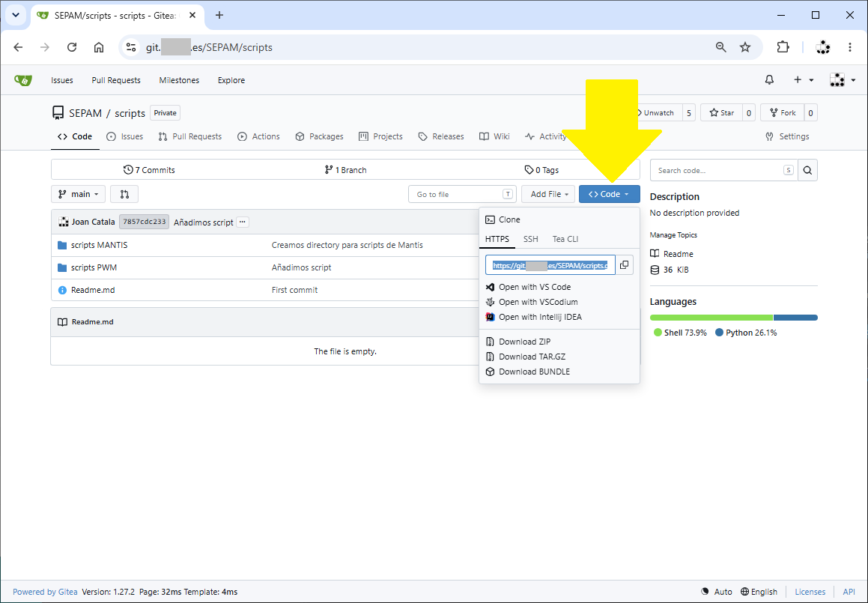Select Download TAR.GZ
The width and height of the screenshot is (868, 603).
pyautogui.click(x=559, y=357)
